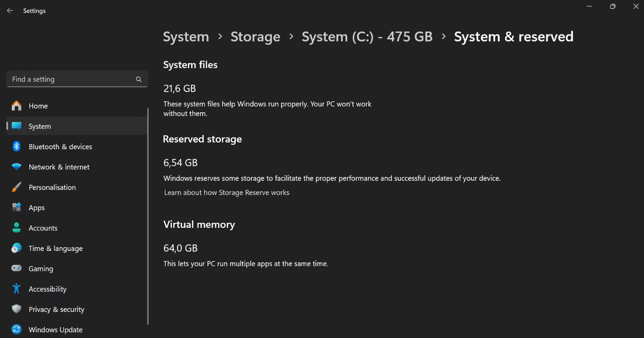This screenshot has height=338, width=644.
Task: Click the search magnifier icon
Action: click(x=139, y=79)
